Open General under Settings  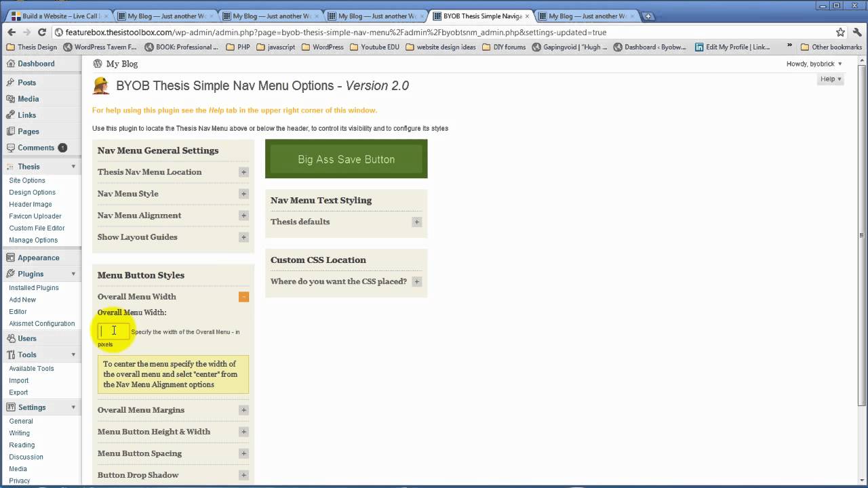pos(21,421)
